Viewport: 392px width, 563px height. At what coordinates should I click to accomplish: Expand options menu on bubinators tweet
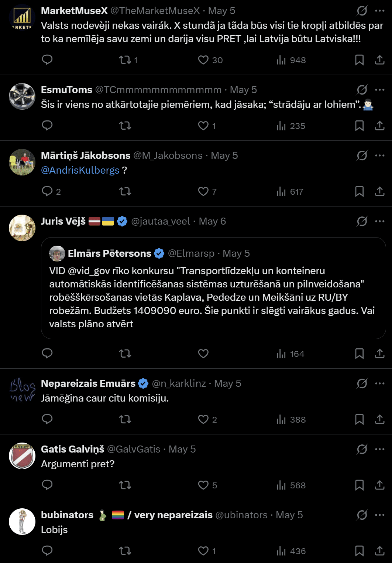coord(379,515)
